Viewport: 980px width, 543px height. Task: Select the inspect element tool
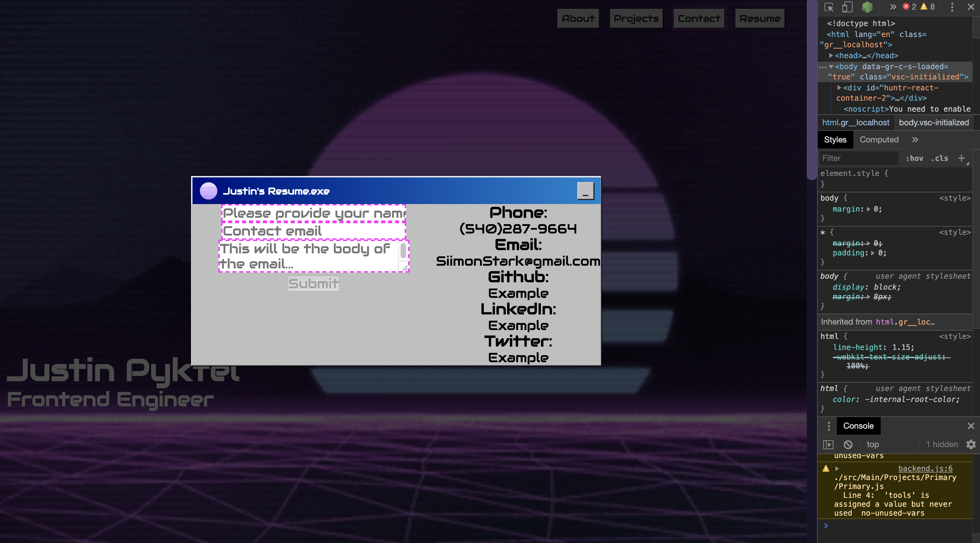[x=829, y=7]
